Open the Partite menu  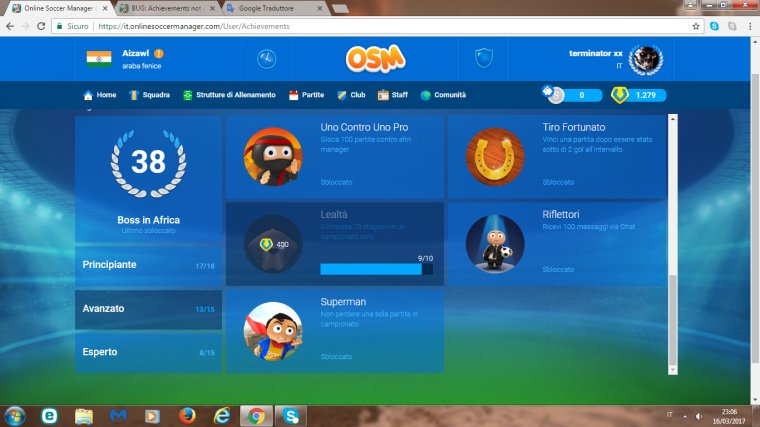306,95
